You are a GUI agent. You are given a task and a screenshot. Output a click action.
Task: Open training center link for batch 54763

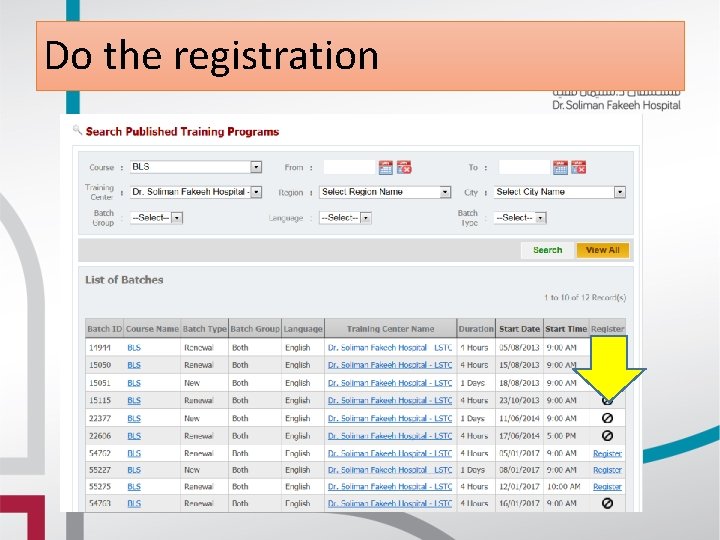pyautogui.click(x=390, y=503)
